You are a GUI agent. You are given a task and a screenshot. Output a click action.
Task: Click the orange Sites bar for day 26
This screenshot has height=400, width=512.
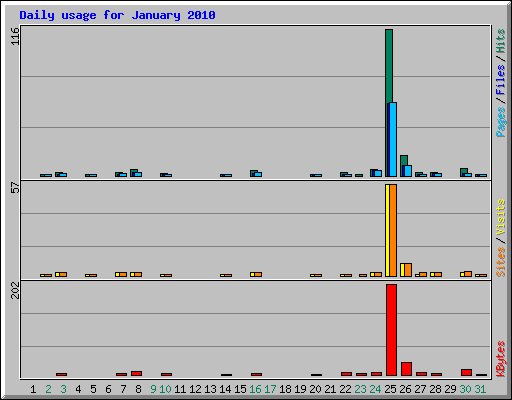(408, 270)
